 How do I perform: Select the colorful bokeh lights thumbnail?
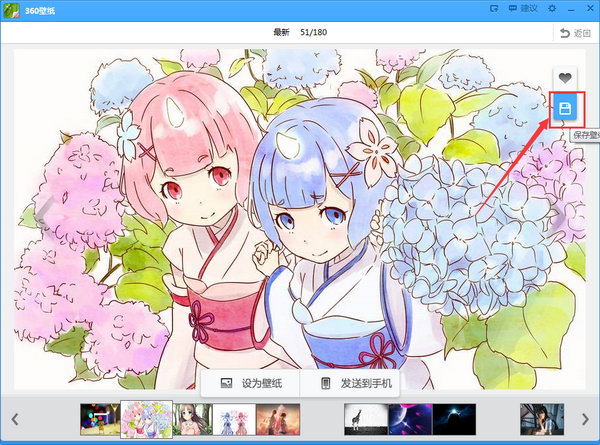tap(100, 419)
